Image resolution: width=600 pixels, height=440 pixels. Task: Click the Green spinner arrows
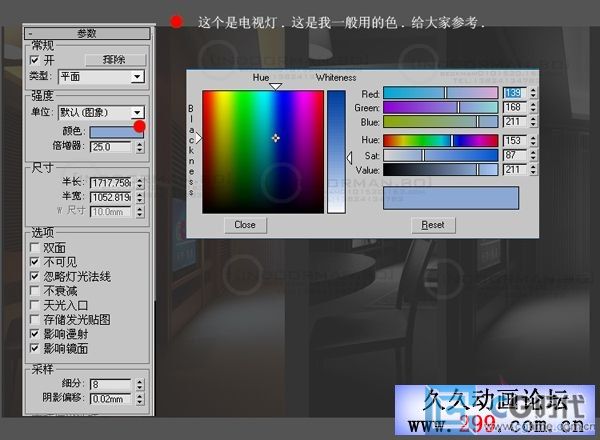[x=533, y=108]
